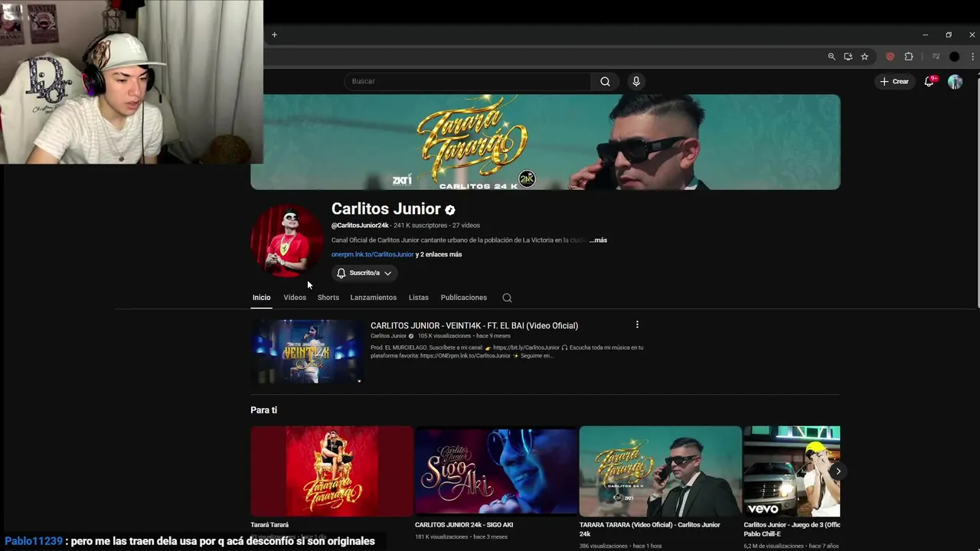Click the verified badge next to Carlitos Junior
The width and height of the screenshot is (980, 551).
coord(450,210)
